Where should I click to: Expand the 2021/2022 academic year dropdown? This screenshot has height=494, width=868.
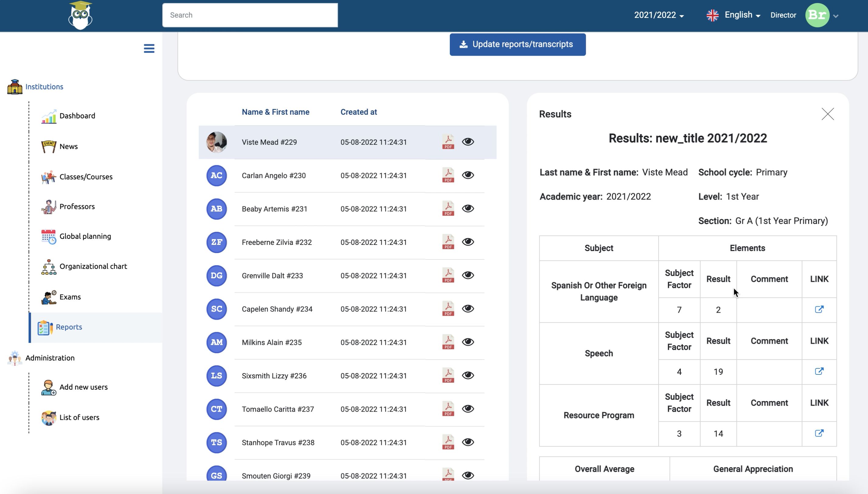659,15
